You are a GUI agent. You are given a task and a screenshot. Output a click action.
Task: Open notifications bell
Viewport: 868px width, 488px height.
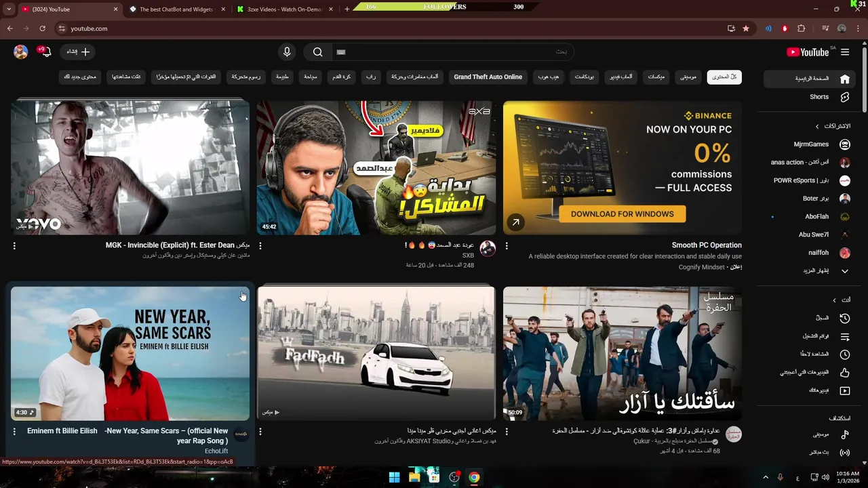(x=45, y=52)
